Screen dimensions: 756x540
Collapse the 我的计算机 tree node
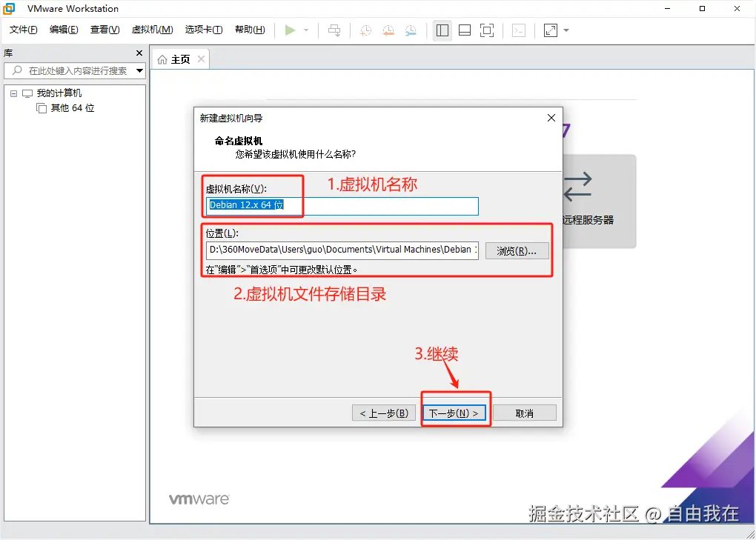[13, 93]
